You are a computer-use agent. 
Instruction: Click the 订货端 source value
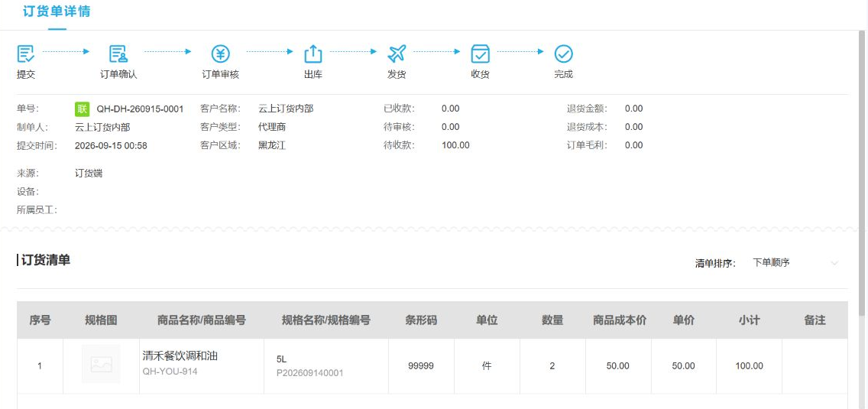tap(89, 173)
